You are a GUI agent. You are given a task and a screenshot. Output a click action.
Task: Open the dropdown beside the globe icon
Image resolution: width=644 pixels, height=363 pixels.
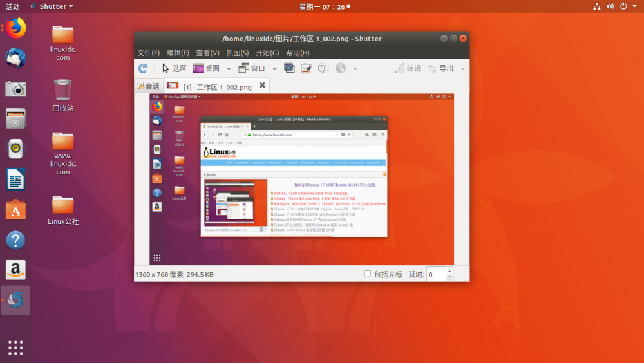tap(355, 69)
